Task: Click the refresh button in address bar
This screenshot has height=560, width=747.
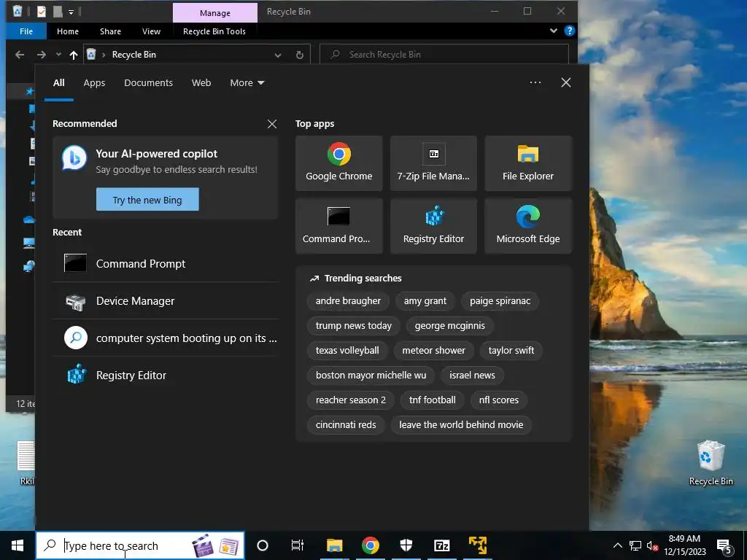Action: (300, 55)
